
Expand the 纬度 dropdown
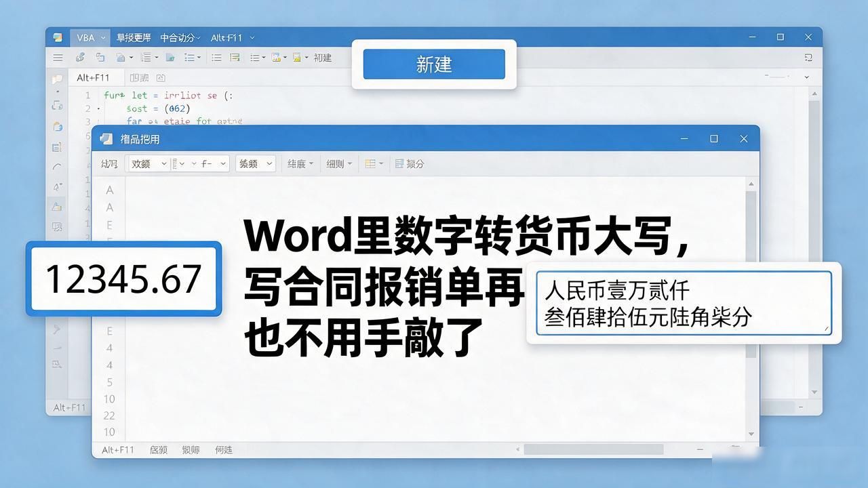300,163
